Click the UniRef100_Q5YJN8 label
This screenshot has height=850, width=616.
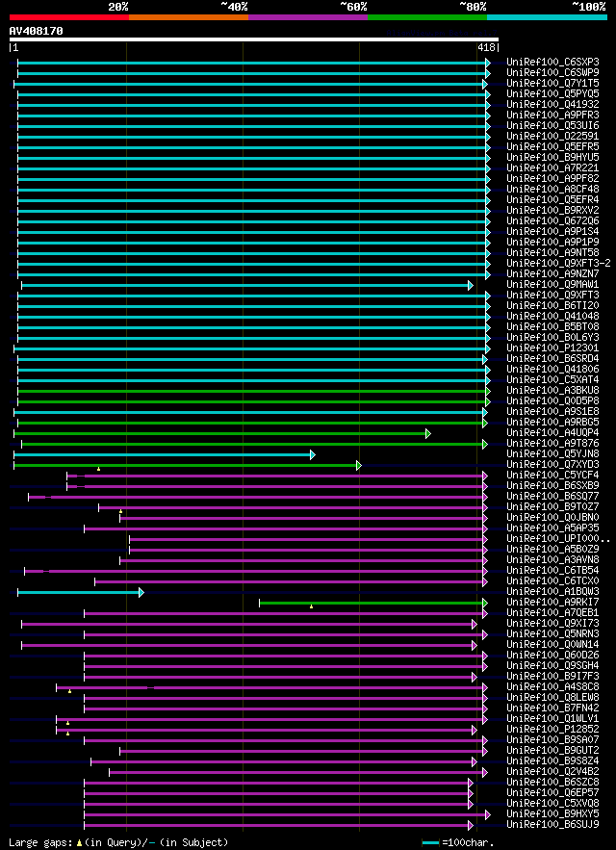552,453
